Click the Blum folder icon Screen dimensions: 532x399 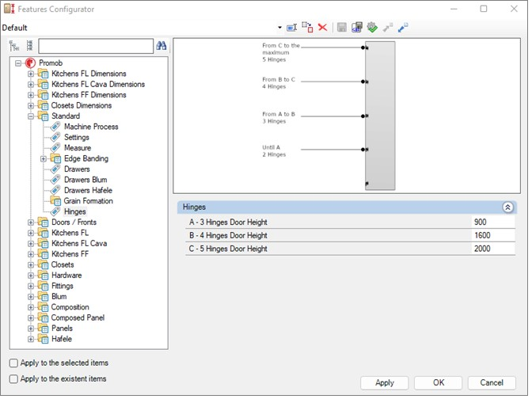click(43, 296)
